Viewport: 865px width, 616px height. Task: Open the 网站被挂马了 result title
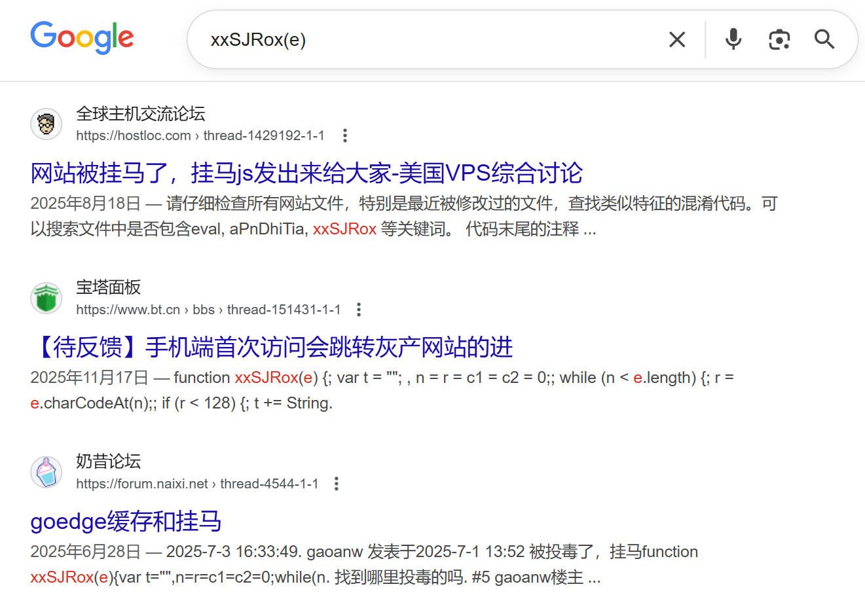click(306, 173)
